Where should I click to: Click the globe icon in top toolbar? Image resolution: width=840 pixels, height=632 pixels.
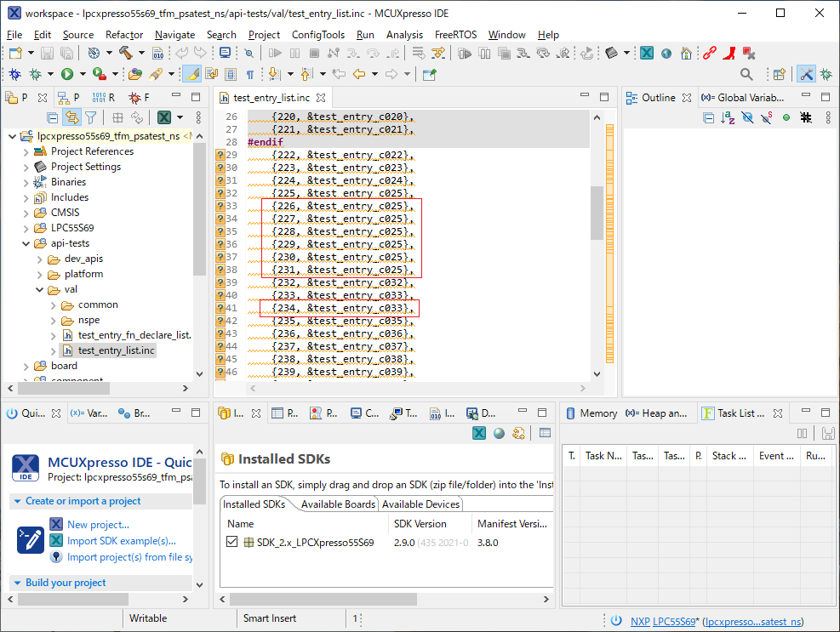[x=666, y=53]
